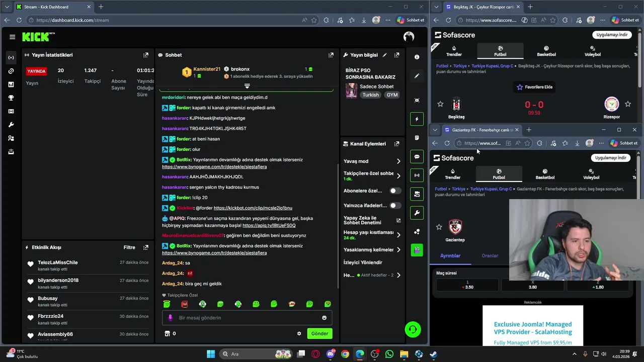Click the Bir mesaj gönderin input field
This screenshot has height=362, width=644.
[x=247, y=318]
